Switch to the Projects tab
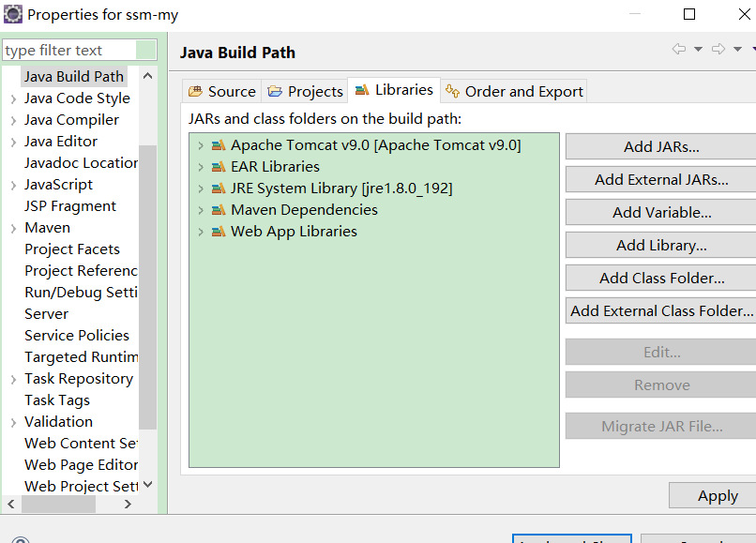Viewport: 756px width, 543px height. click(x=306, y=91)
